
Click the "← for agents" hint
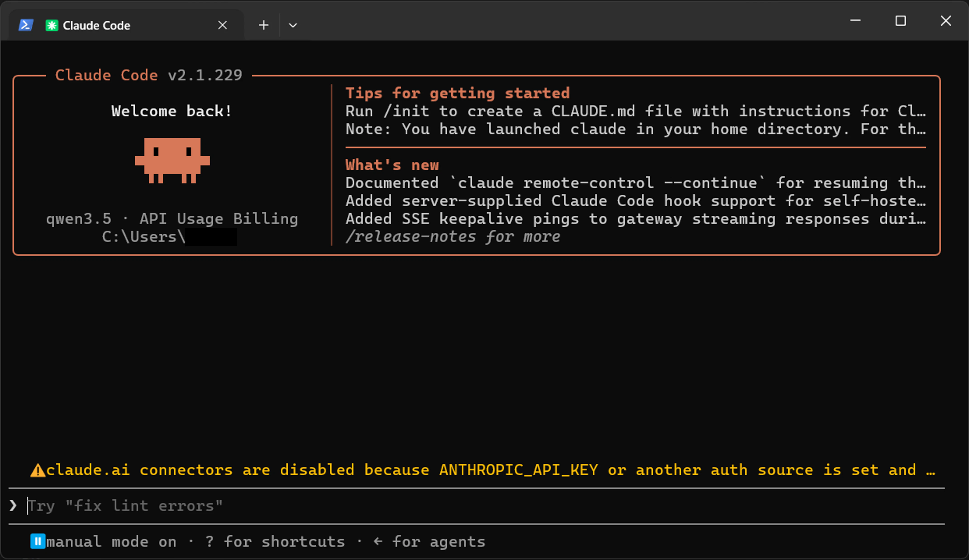[429, 541]
